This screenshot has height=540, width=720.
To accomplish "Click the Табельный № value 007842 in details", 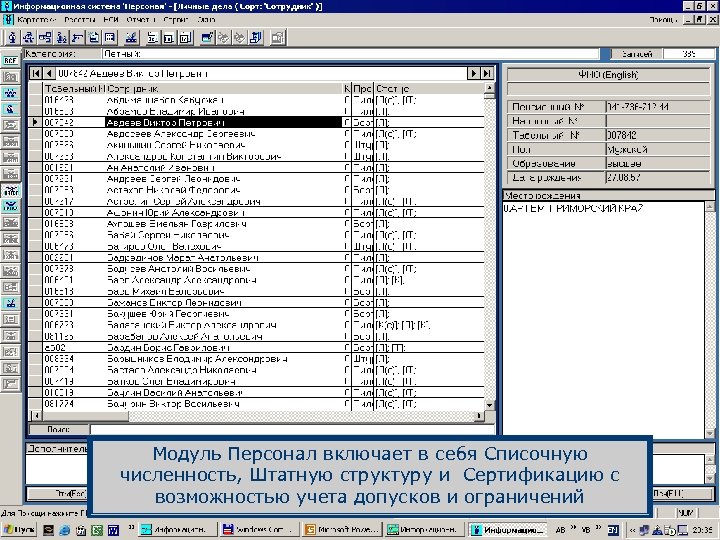I will (x=658, y=135).
